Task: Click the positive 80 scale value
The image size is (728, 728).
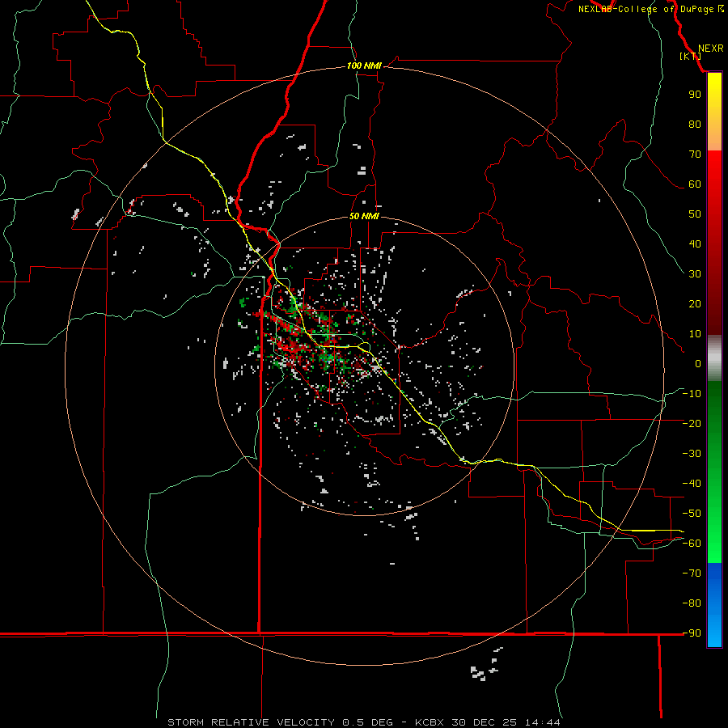Action: click(695, 124)
